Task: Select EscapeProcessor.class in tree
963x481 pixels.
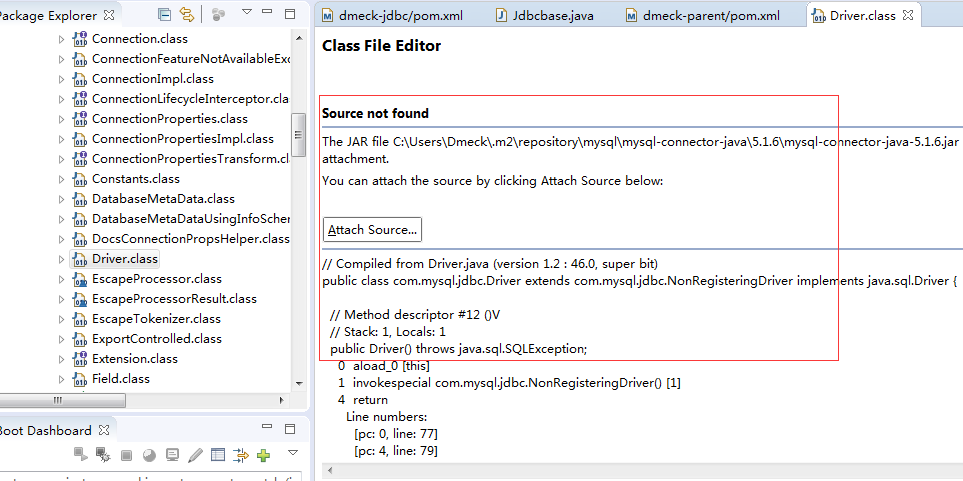Action: click(157, 279)
